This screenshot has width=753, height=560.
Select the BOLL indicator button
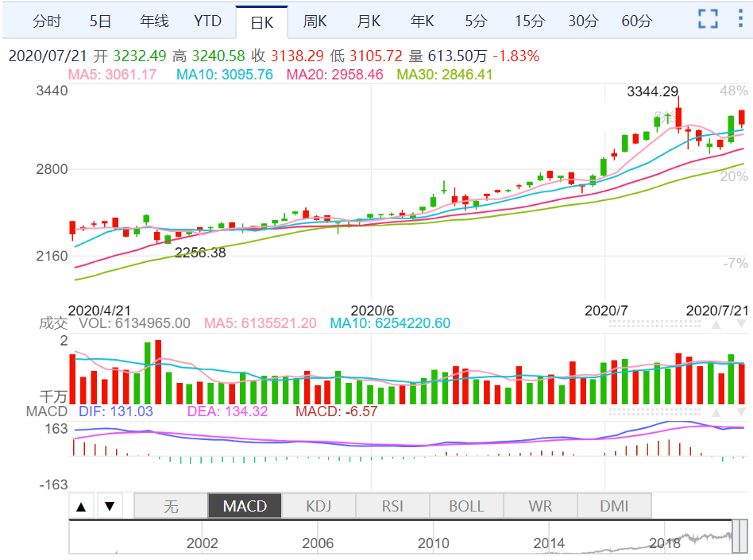click(466, 506)
